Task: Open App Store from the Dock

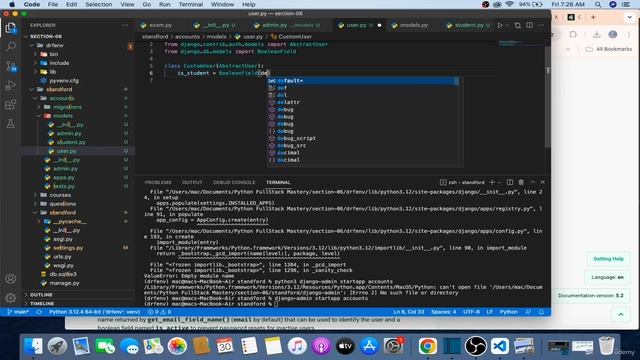Action: (369, 346)
